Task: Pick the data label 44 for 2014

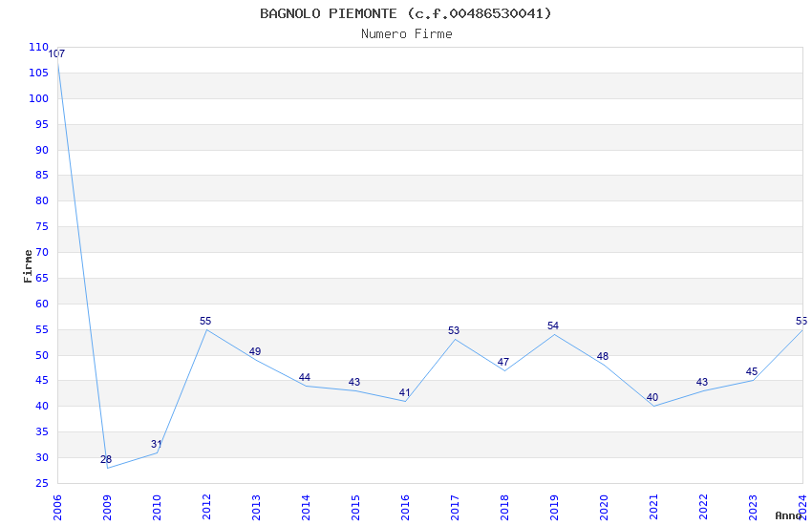Action: 305,378
